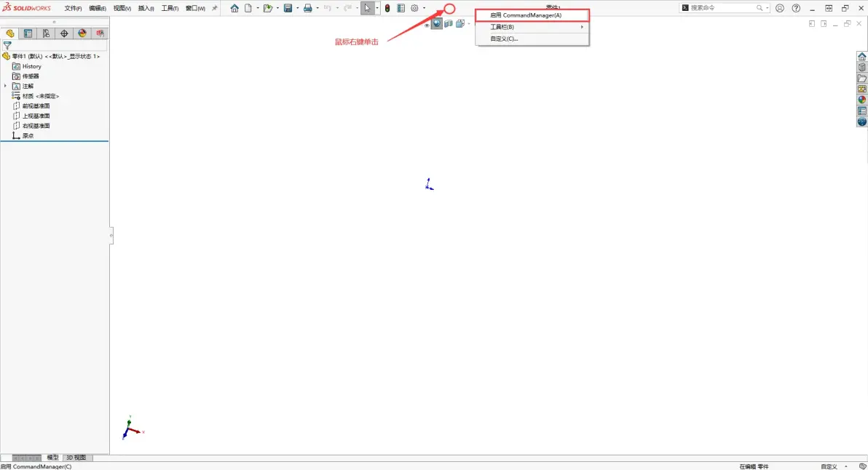Switch to DisplayManager color ball tab
The height and width of the screenshot is (470, 868).
pos(82,33)
